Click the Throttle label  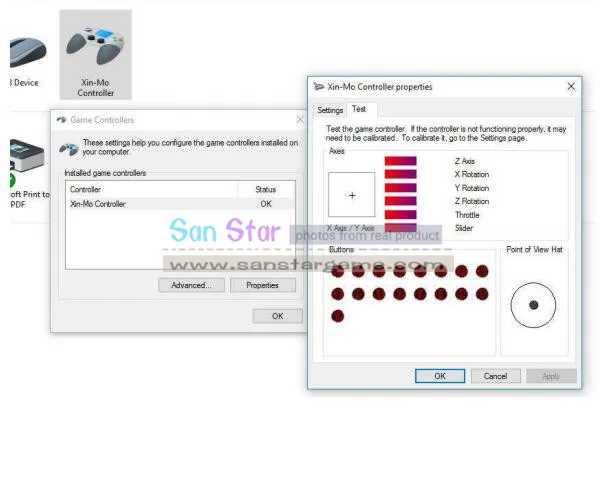(x=467, y=215)
